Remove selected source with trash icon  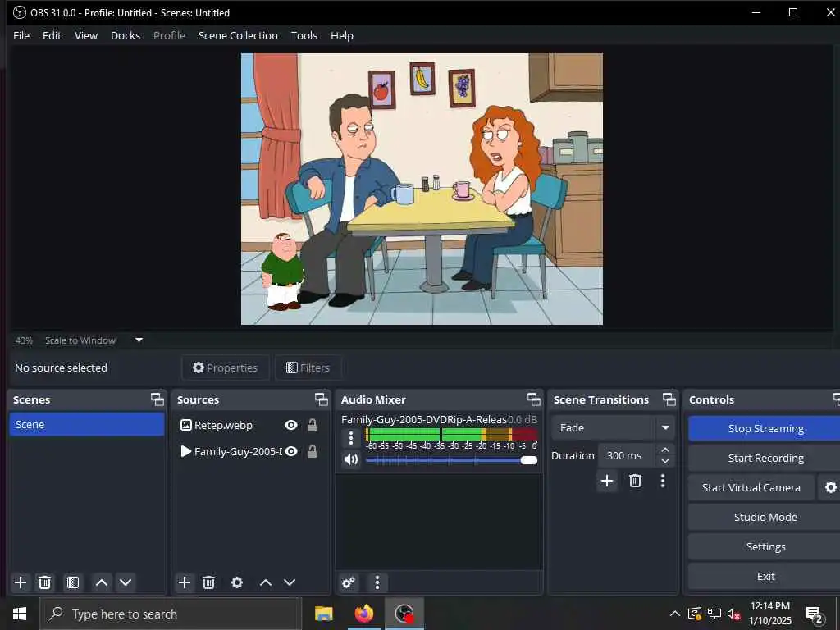coord(209,582)
